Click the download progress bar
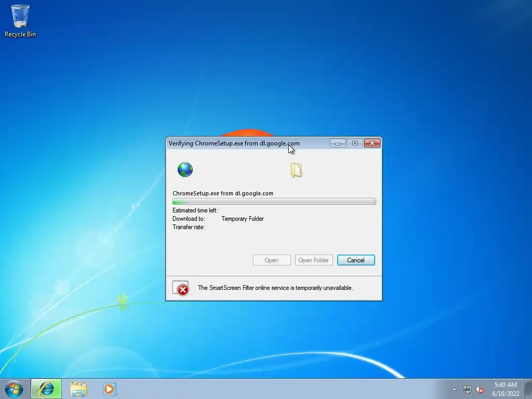Viewport: 532px width, 399px height. tap(274, 202)
